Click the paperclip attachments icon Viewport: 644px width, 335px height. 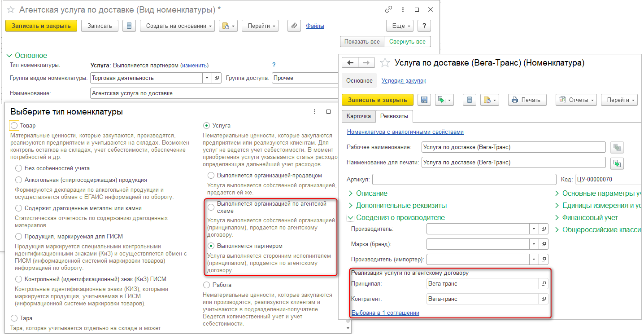294,26
